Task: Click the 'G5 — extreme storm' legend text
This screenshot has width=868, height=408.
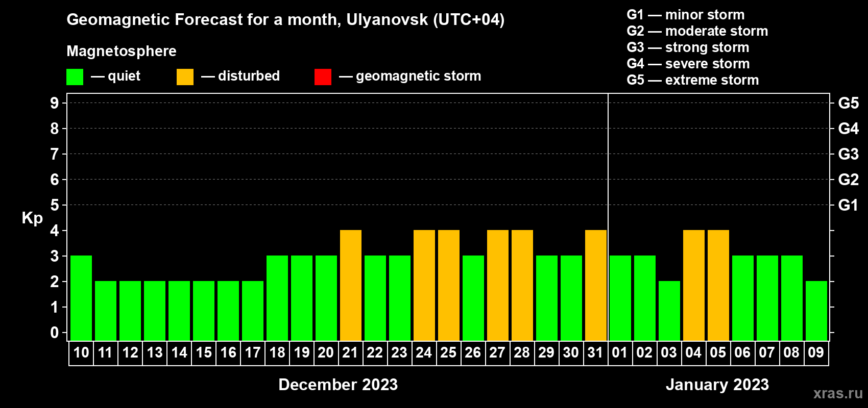Action: (693, 80)
